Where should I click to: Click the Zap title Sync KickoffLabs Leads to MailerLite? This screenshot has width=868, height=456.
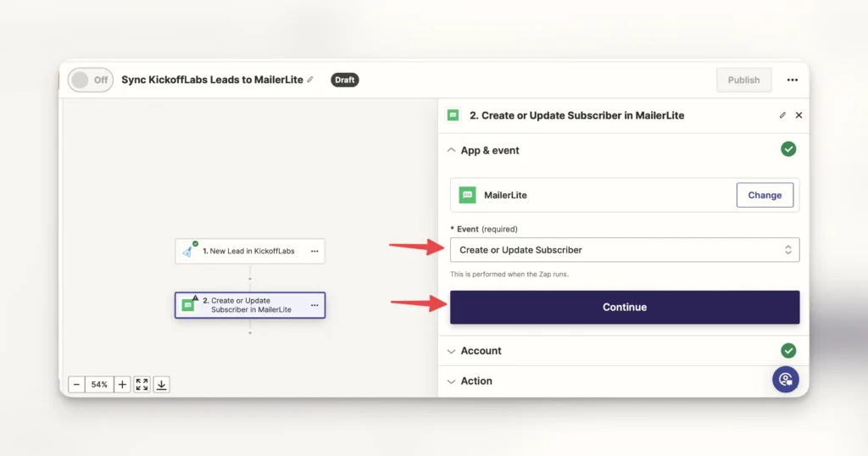[212, 80]
